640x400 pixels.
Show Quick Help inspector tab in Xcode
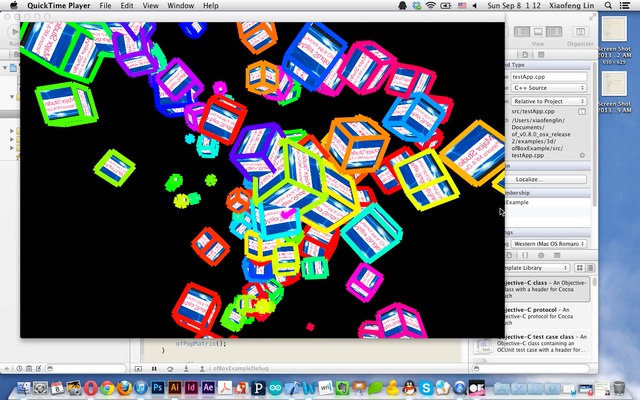point(541,55)
